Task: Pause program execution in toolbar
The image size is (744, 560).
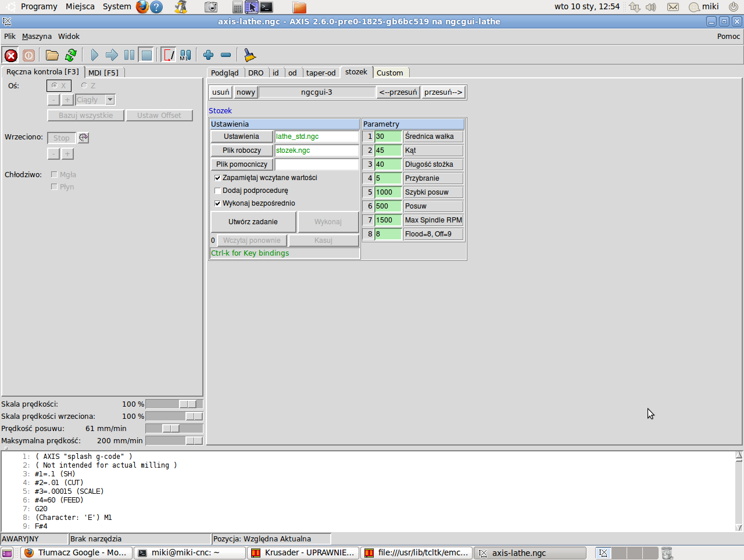Action: point(129,55)
